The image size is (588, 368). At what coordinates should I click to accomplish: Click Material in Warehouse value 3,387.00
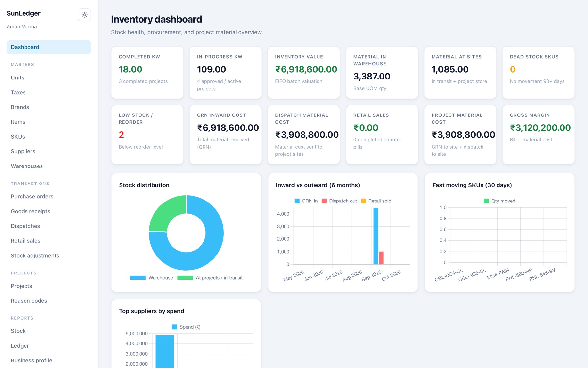(372, 76)
